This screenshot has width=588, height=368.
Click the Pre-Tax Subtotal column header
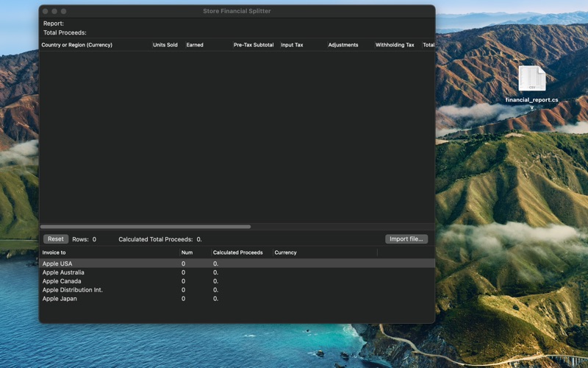click(x=256, y=45)
